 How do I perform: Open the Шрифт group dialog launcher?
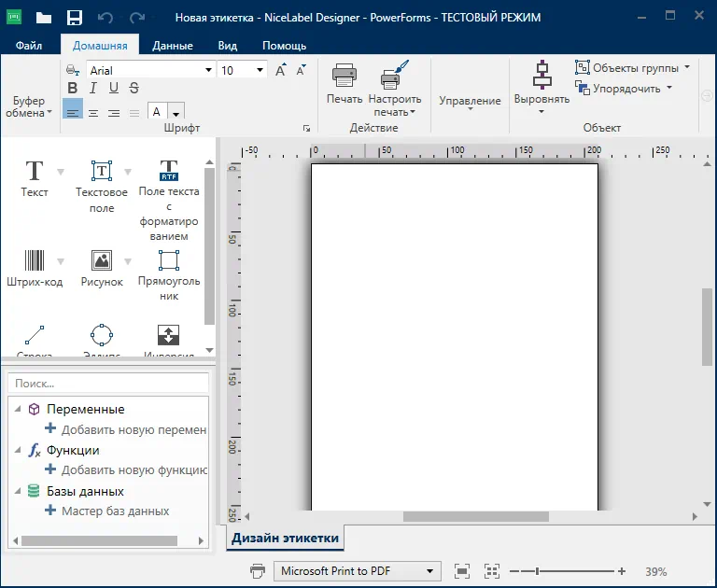[306, 129]
